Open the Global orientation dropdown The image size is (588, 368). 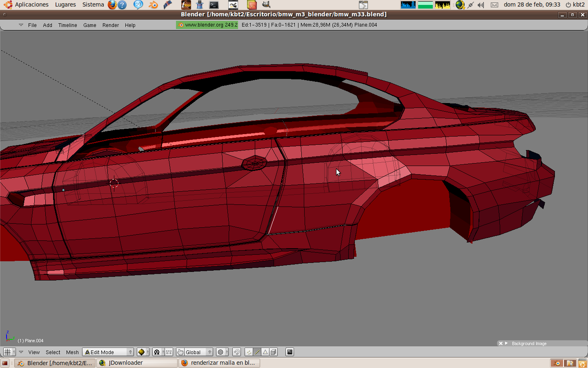point(198,352)
